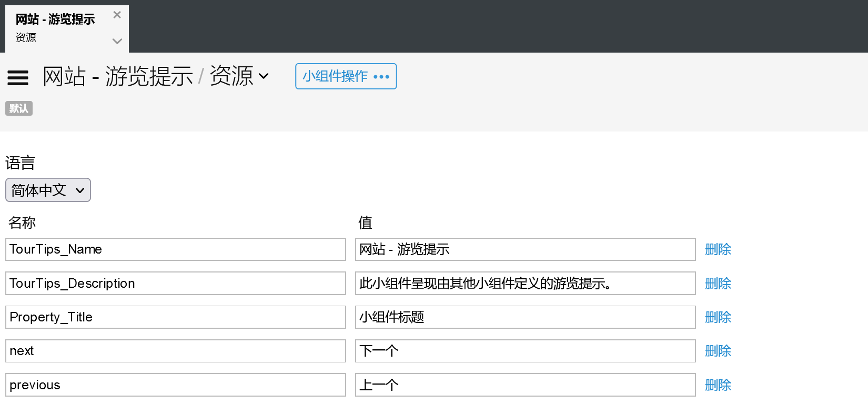Open the 小组件操作 menu button
Screen dimensions: 868x404
[346, 76]
